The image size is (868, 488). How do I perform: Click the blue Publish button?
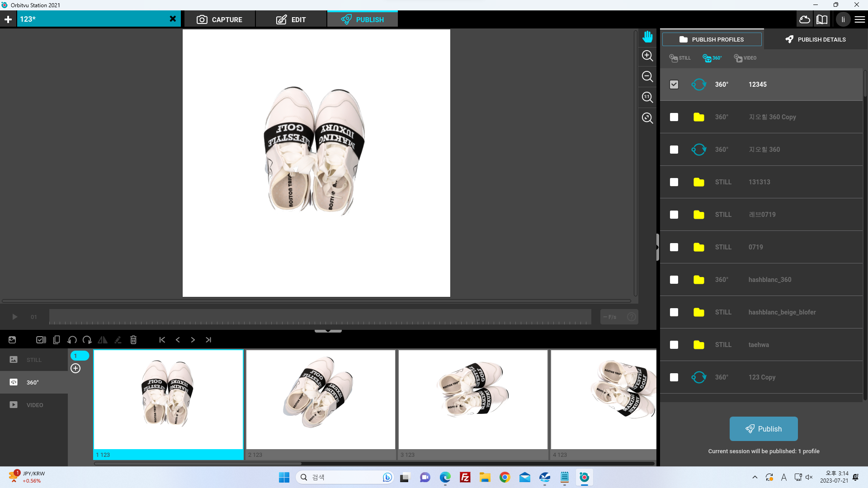tap(764, 429)
